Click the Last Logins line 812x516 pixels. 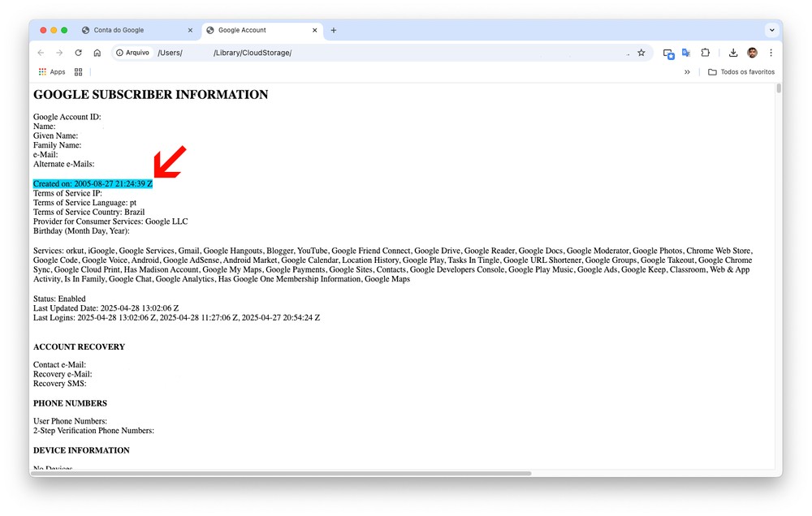176,317
